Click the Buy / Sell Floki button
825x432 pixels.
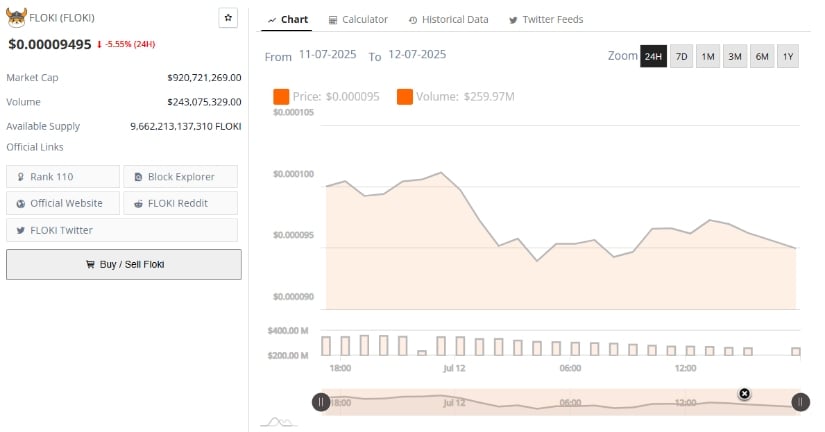(124, 264)
